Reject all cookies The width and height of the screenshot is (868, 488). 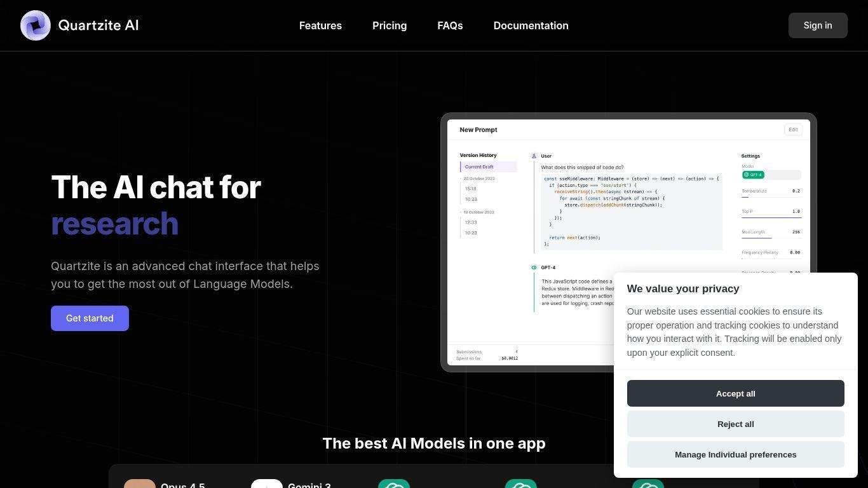click(x=735, y=424)
